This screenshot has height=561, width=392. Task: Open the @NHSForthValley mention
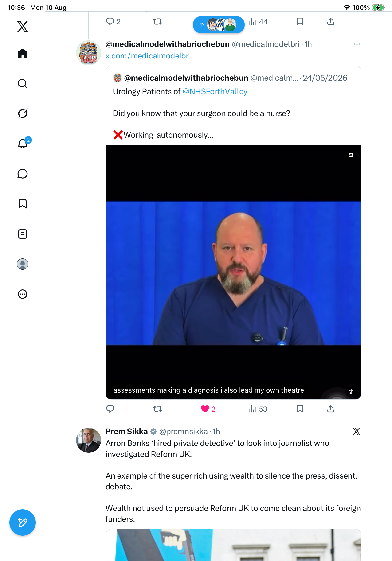point(215,91)
